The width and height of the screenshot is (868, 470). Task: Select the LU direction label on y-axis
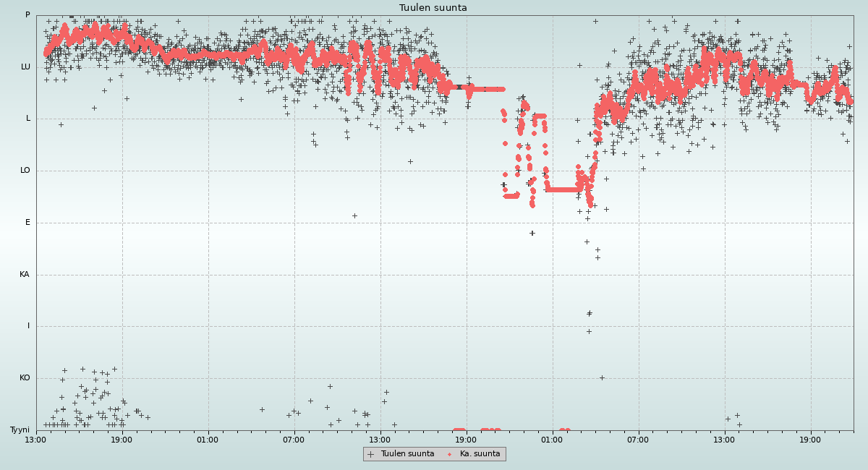25,67
